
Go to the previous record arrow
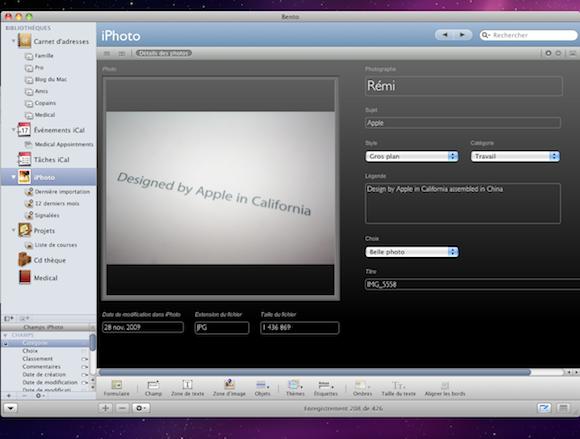(445, 35)
